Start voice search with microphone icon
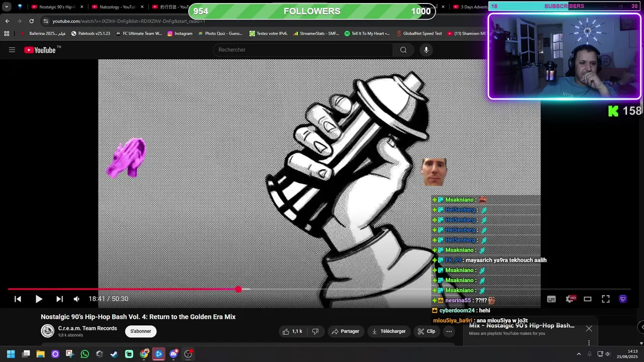The height and width of the screenshot is (362, 644). [x=426, y=50]
